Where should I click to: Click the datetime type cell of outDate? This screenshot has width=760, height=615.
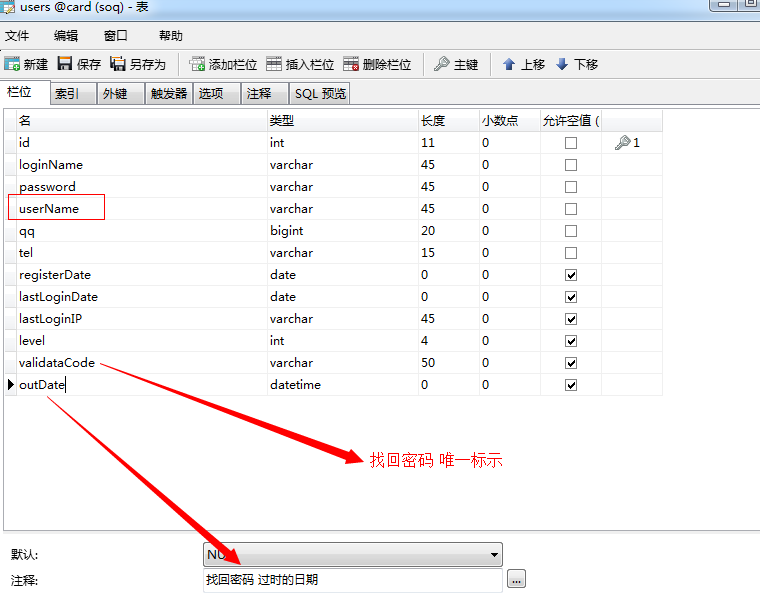point(343,385)
